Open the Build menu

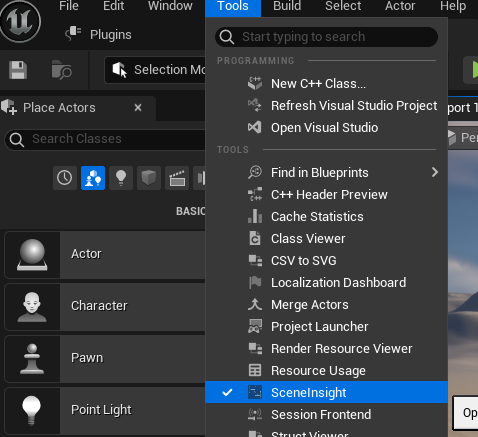[x=287, y=6]
